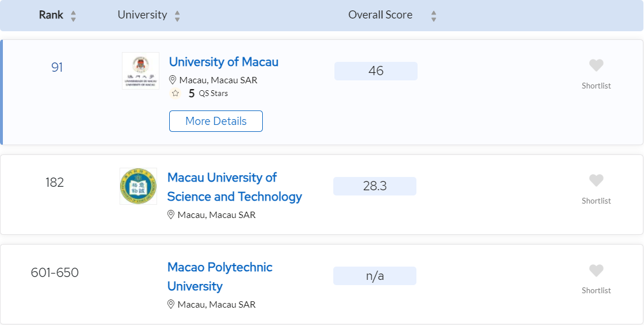This screenshot has height=325, width=644.
Task: Click the Macau University of Science and Technology logo
Action: [x=139, y=186]
